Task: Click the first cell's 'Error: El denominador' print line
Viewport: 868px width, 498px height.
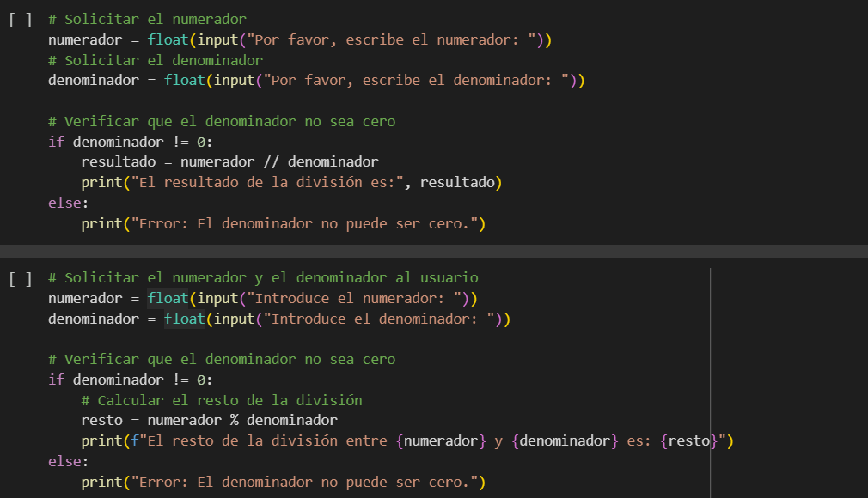Action: pos(284,224)
